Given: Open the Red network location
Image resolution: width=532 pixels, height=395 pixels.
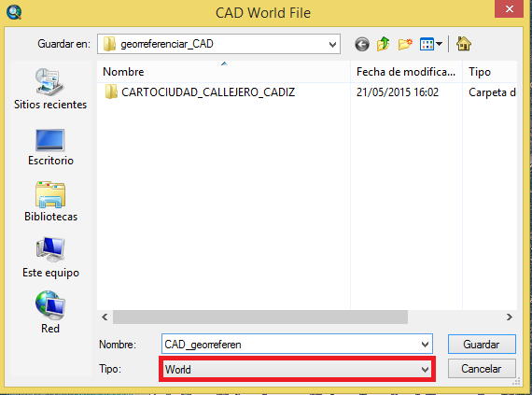Looking at the screenshot, I should click(x=50, y=312).
